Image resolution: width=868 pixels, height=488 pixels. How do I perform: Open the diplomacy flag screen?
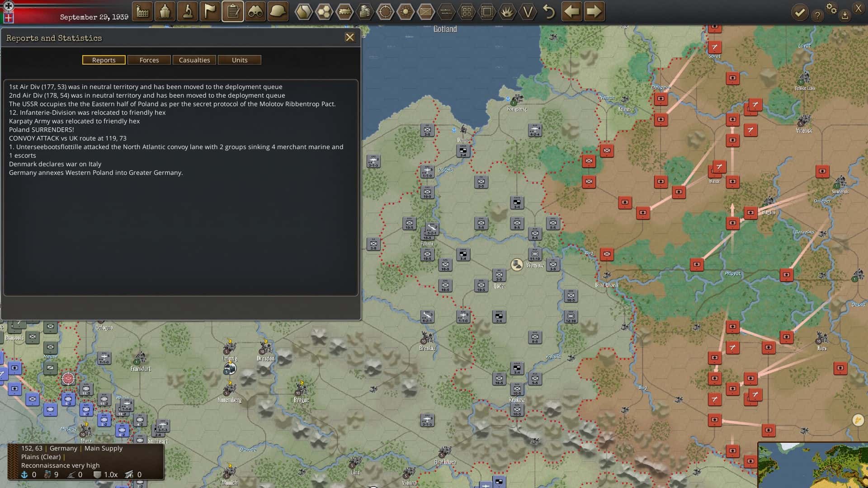210,12
